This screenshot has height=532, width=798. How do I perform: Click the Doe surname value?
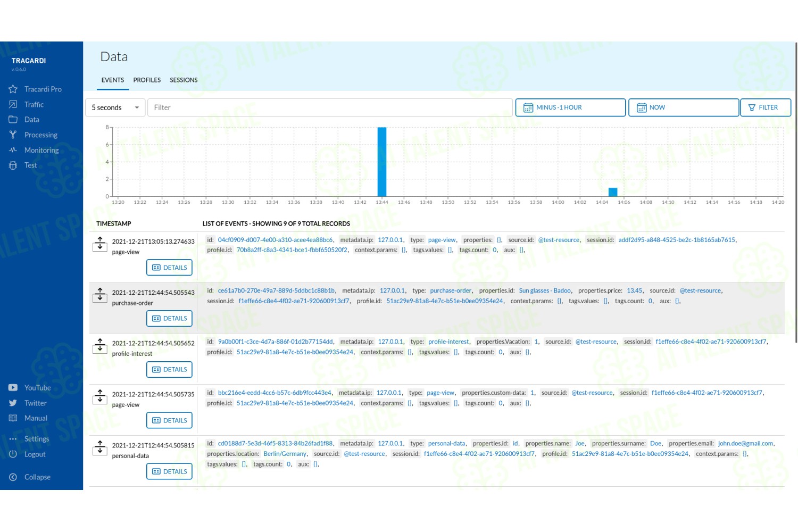tap(656, 444)
